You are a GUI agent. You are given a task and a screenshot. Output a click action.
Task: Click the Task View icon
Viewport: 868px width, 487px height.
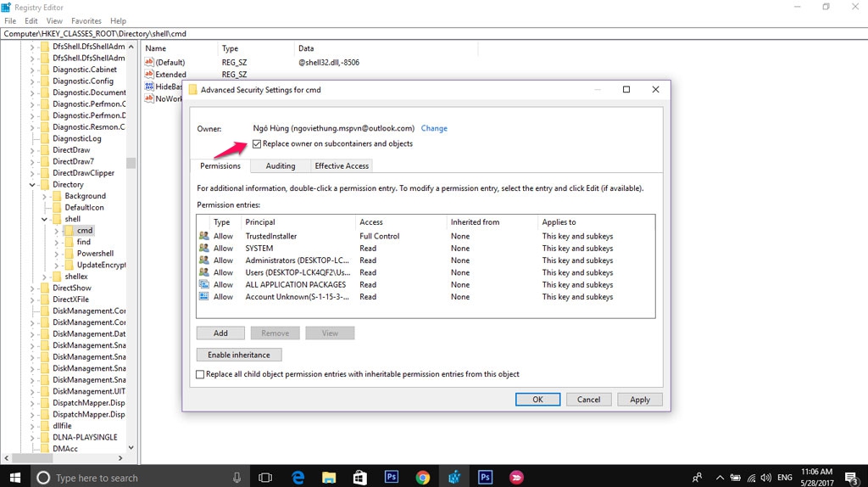[x=264, y=478]
